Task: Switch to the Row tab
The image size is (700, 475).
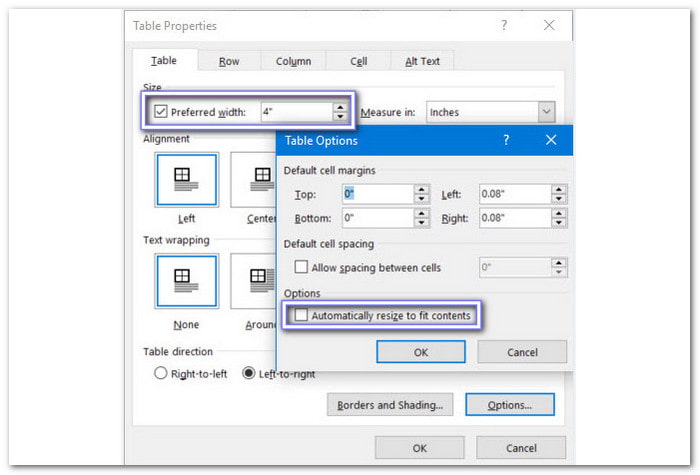Action: pyautogui.click(x=229, y=61)
